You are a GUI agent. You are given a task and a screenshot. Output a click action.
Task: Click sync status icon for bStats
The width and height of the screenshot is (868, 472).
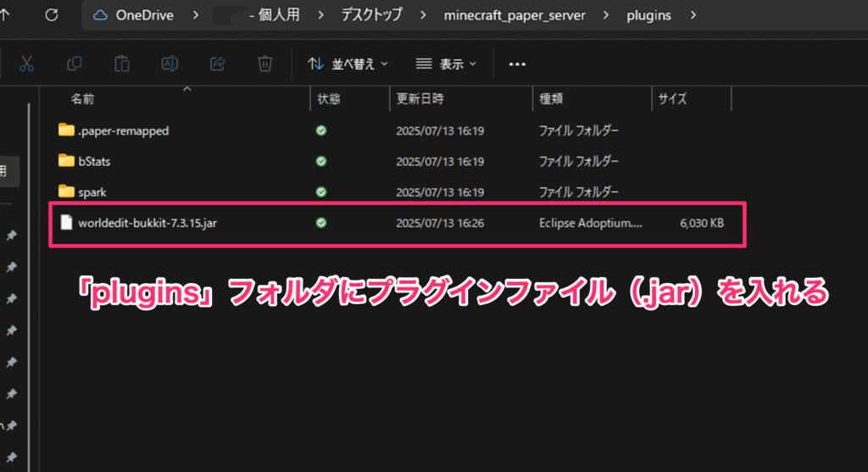pyautogui.click(x=321, y=162)
